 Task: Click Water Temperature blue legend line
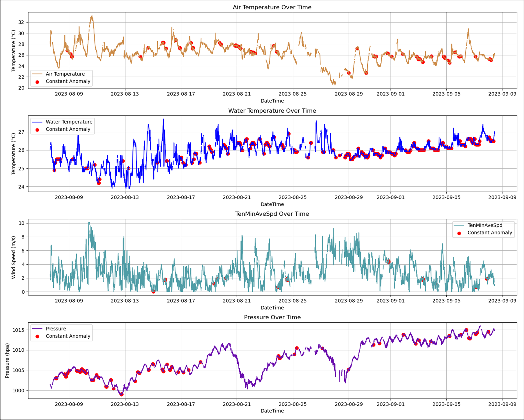37,122
